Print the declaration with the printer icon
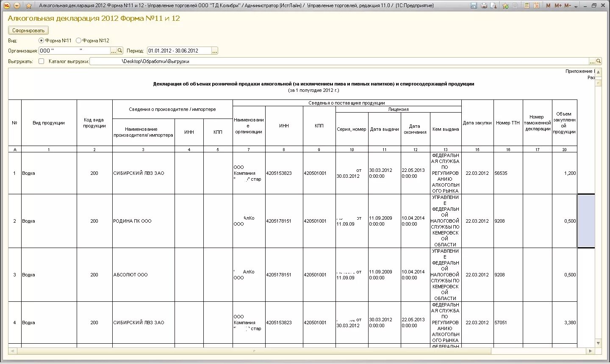 484,6
